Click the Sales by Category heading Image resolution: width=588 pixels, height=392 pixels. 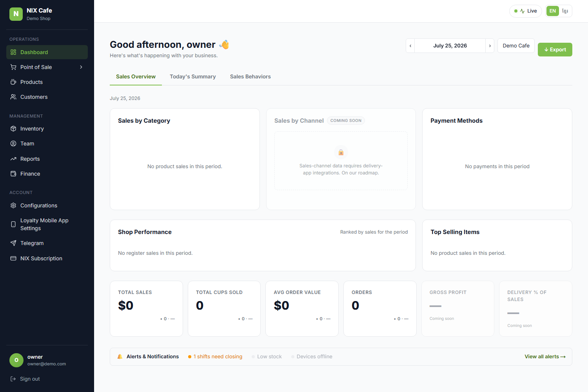(144, 121)
